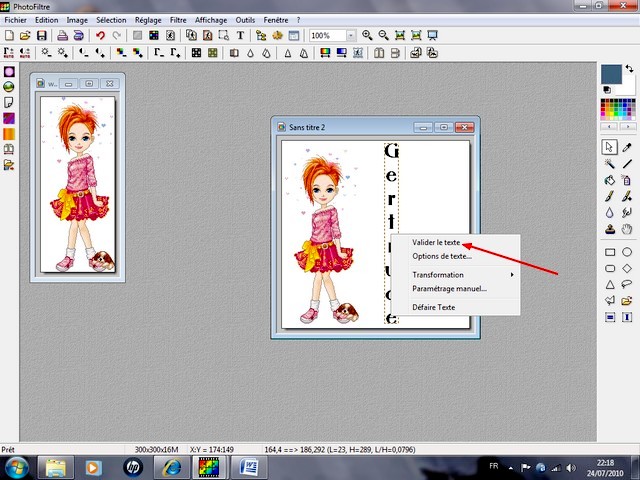Choose the Paint bucket fill tool
Screen dimensions: 640x480
point(609,180)
